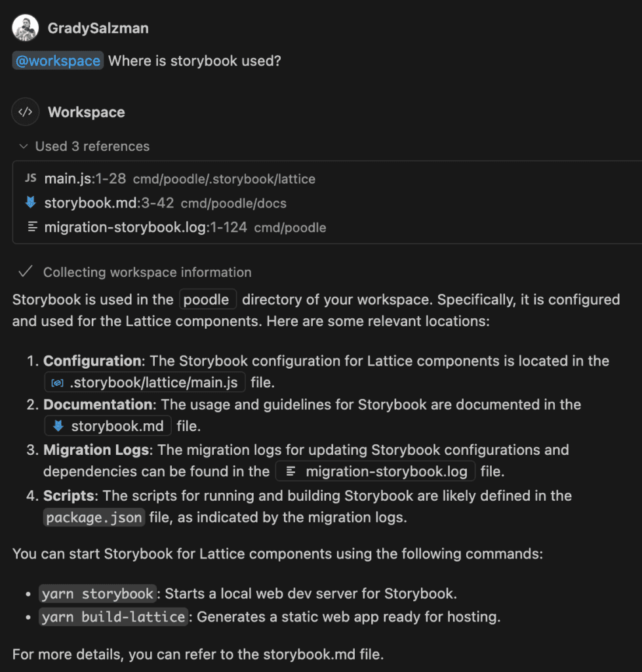Click the Collecting workspace information status text
Viewport: 642px width, 672px height.
[x=147, y=272]
